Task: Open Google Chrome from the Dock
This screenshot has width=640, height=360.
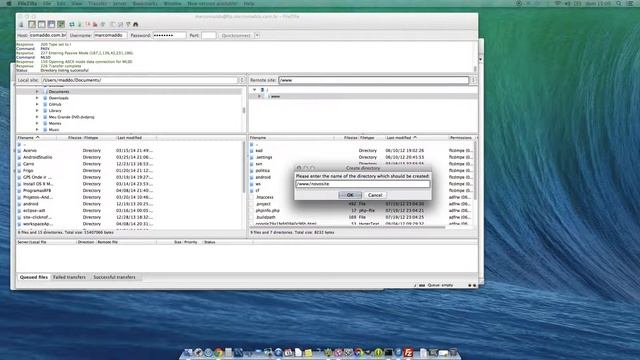Action: coord(219,352)
